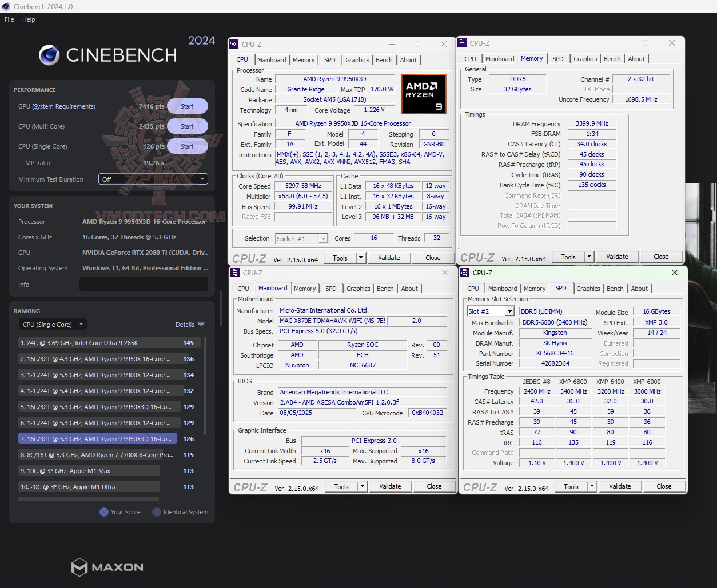Click the Info input field under Your System

click(144, 284)
